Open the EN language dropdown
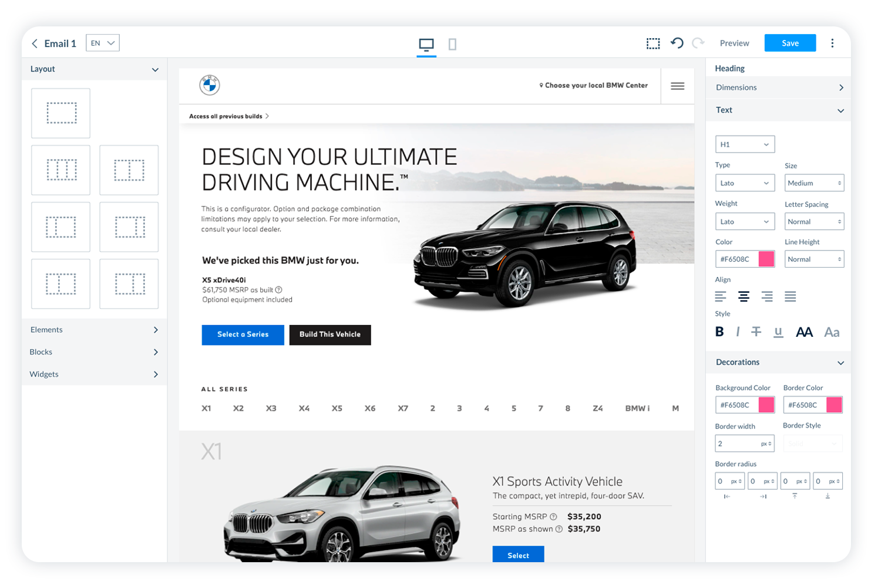Image resolution: width=878 pixels, height=588 pixels. (x=103, y=43)
